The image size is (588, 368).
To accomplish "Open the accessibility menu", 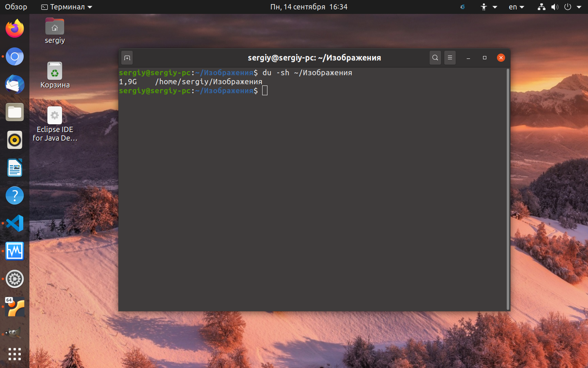I will tap(488, 7).
